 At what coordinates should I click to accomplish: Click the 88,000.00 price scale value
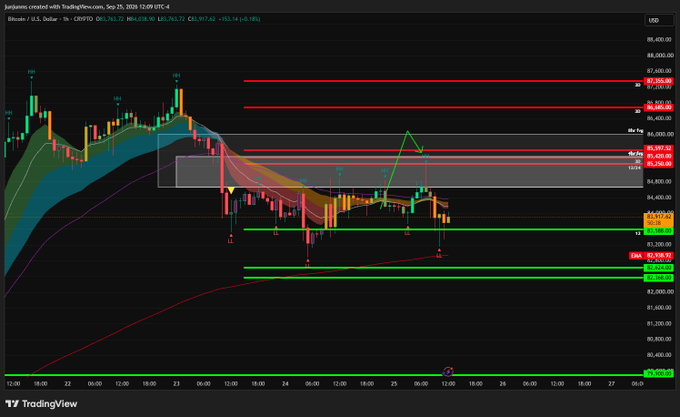point(660,55)
